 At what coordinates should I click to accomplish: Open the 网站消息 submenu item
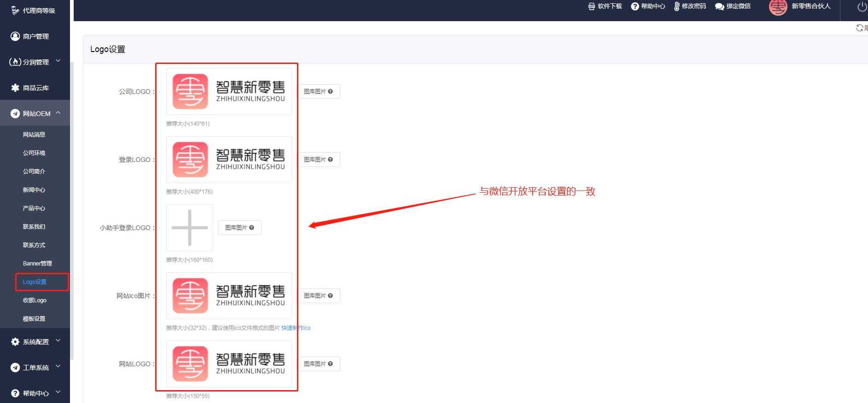coord(35,135)
